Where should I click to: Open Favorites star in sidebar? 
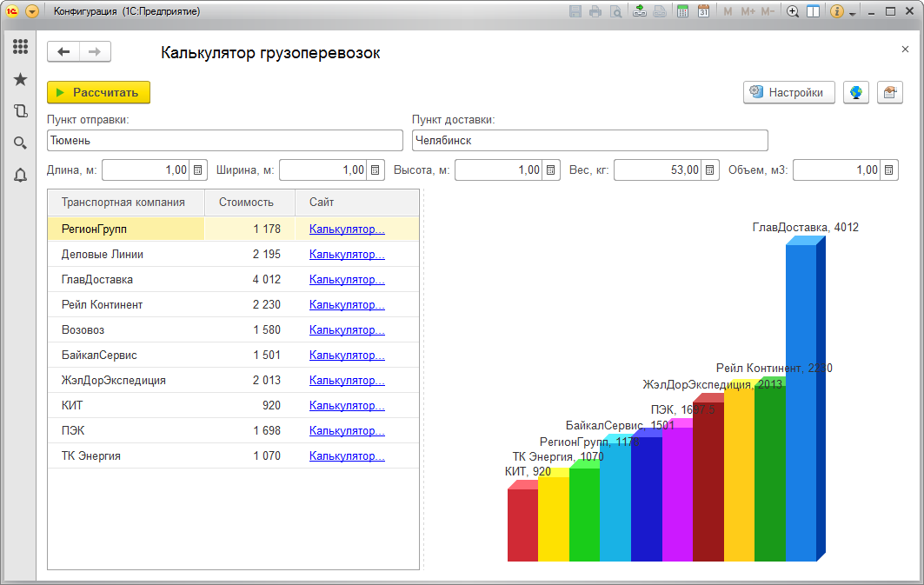(20, 79)
